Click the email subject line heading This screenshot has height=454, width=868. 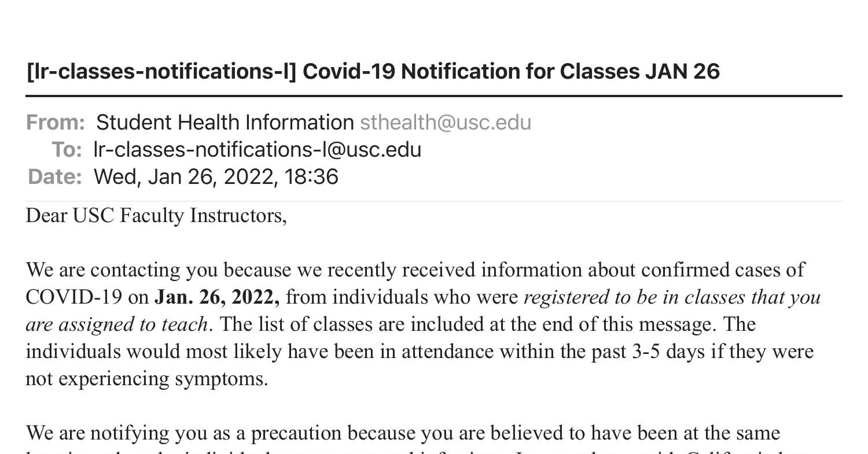click(x=373, y=72)
